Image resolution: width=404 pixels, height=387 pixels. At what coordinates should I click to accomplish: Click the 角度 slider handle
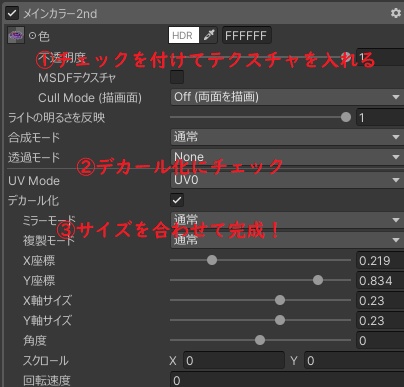(x=260, y=340)
